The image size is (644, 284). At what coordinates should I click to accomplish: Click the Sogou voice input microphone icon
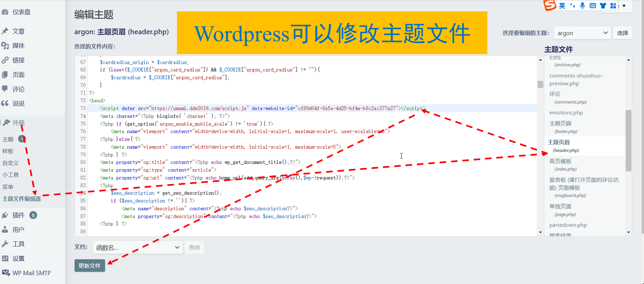coord(582,6)
